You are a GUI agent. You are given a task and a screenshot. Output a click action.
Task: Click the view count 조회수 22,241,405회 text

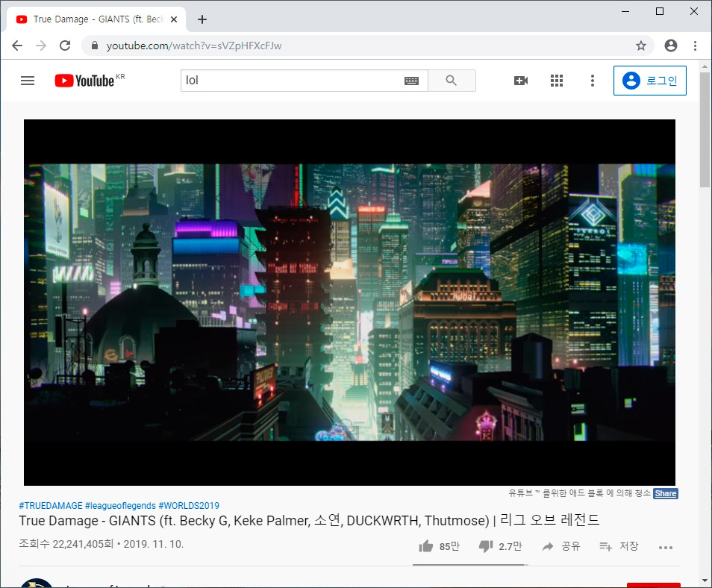coord(66,544)
